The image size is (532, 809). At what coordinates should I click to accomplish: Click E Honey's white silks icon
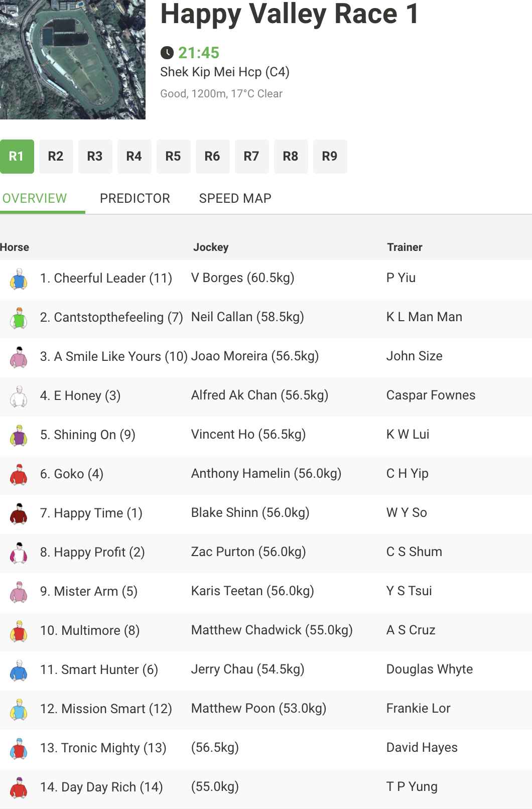(x=19, y=396)
